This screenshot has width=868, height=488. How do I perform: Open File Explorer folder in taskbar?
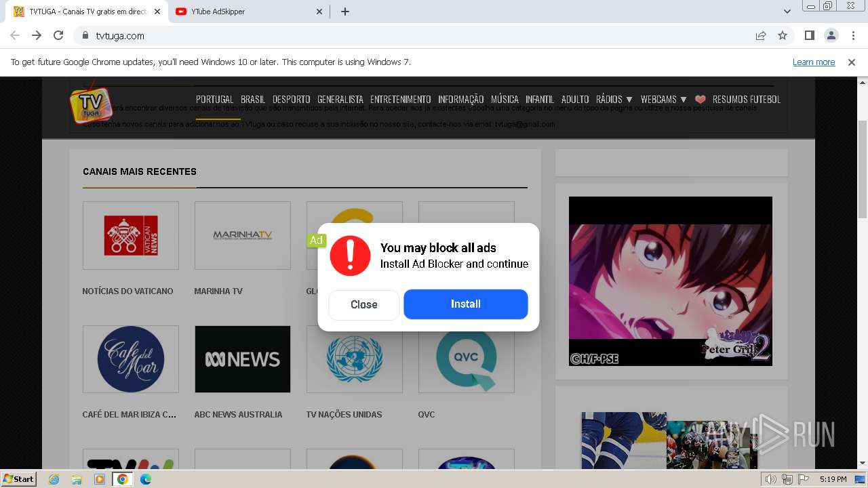[77, 479]
